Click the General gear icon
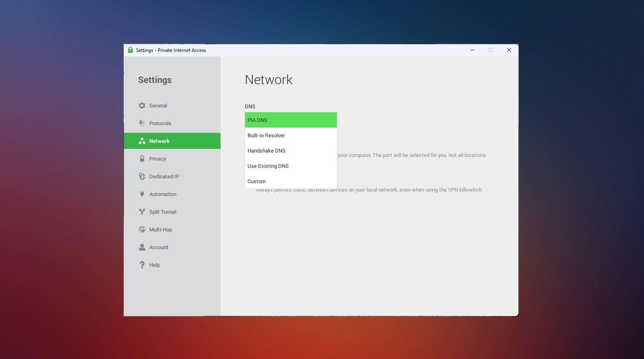Image resolution: width=644 pixels, height=359 pixels. [x=142, y=105]
